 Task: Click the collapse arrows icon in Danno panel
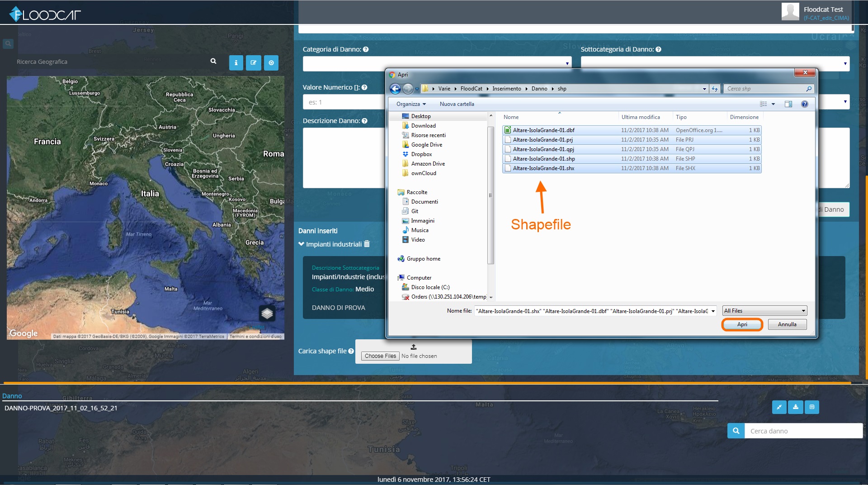(779, 407)
